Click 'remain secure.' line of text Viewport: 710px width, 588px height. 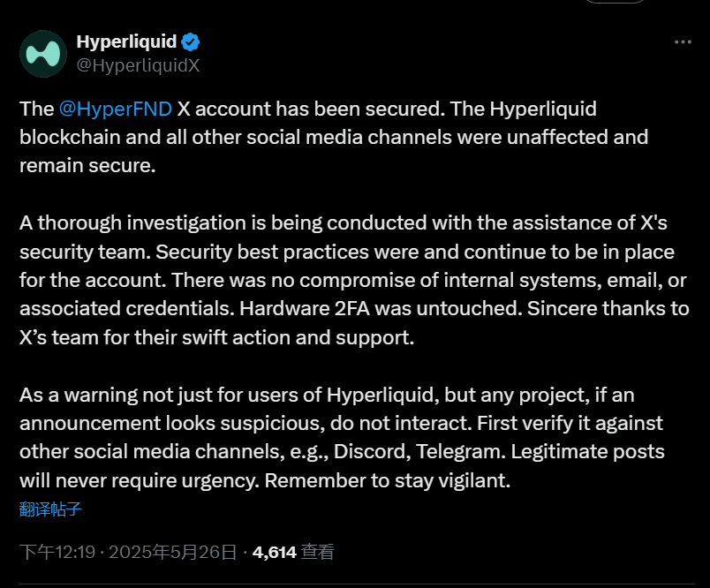[x=87, y=166]
